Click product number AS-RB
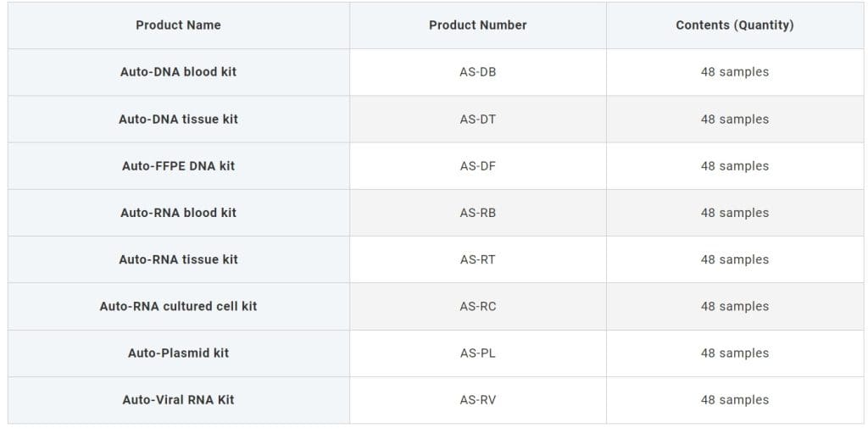The width and height of the screenshot is (868, 434). 478,213
